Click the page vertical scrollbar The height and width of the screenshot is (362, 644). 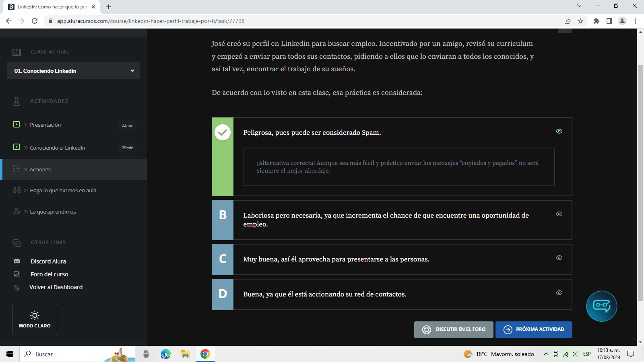(640, 183)
